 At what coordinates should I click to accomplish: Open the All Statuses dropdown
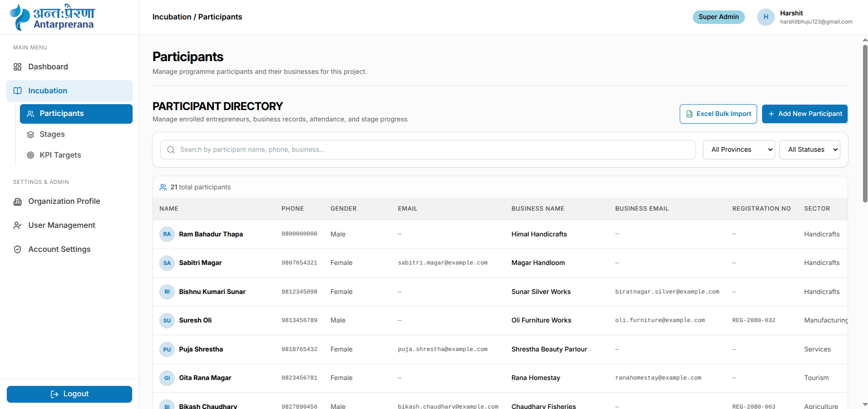(809, 150)
